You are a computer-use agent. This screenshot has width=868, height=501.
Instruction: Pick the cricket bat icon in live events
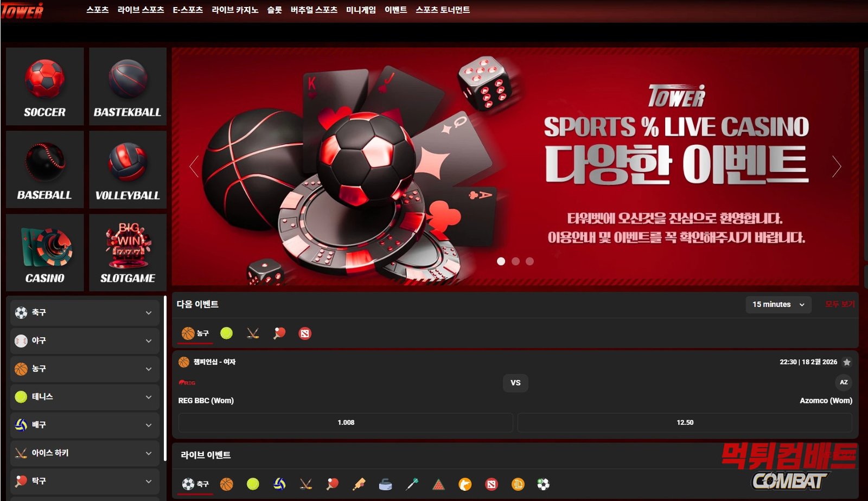point(359,484)
